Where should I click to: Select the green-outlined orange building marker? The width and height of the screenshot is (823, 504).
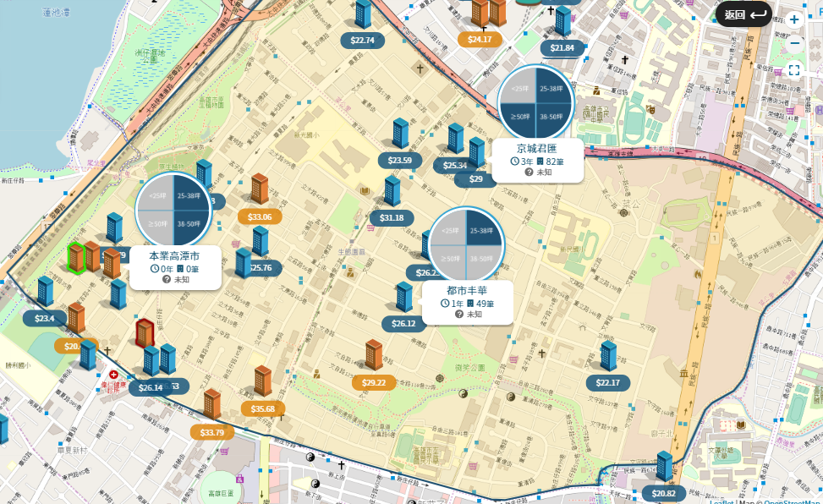[x=76, y=258]
